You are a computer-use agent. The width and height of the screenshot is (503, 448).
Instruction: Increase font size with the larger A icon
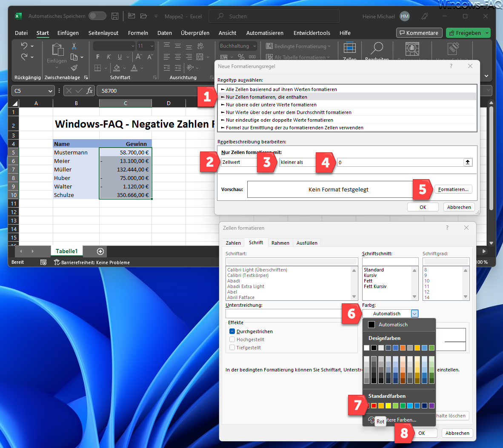(139, 57)
